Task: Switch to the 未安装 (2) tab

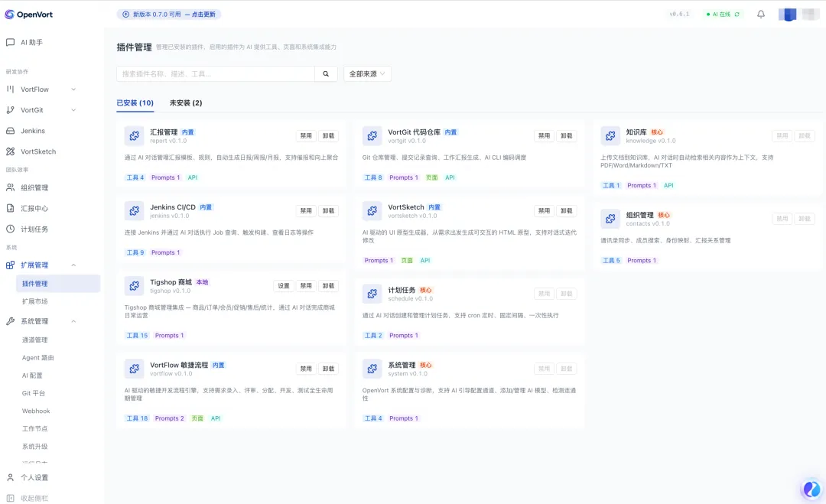Action: click(185, 102)
